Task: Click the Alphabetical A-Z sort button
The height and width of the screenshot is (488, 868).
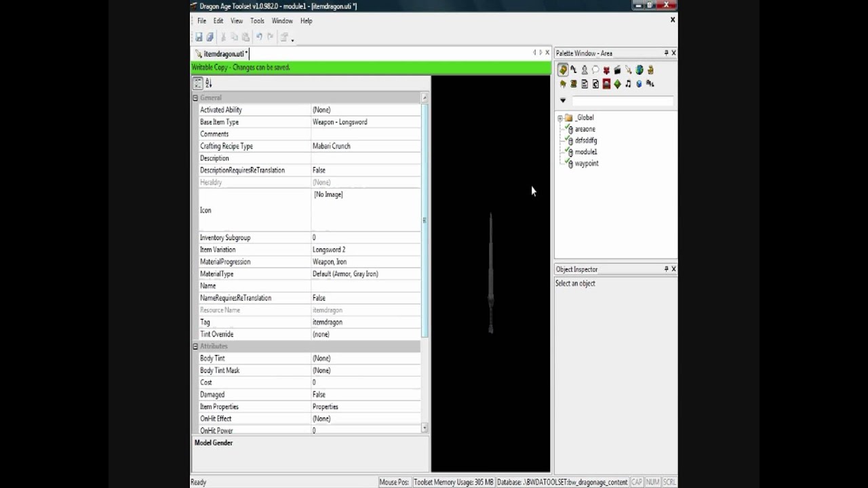Action: 209,83
